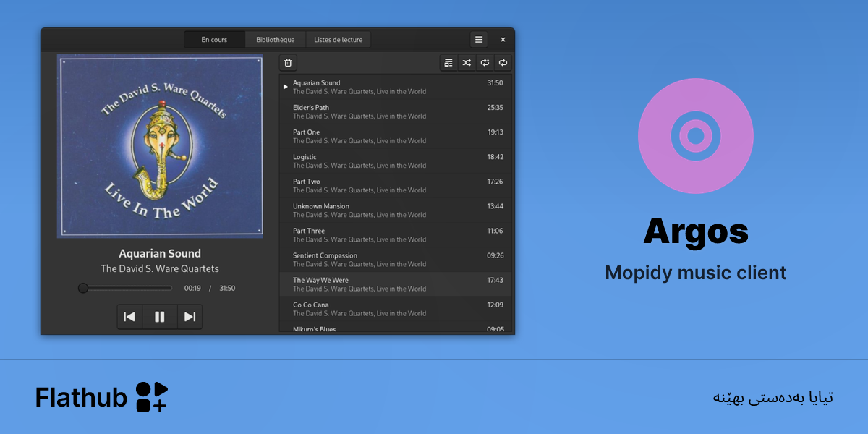Select The Way We Were track

(396, 284)
